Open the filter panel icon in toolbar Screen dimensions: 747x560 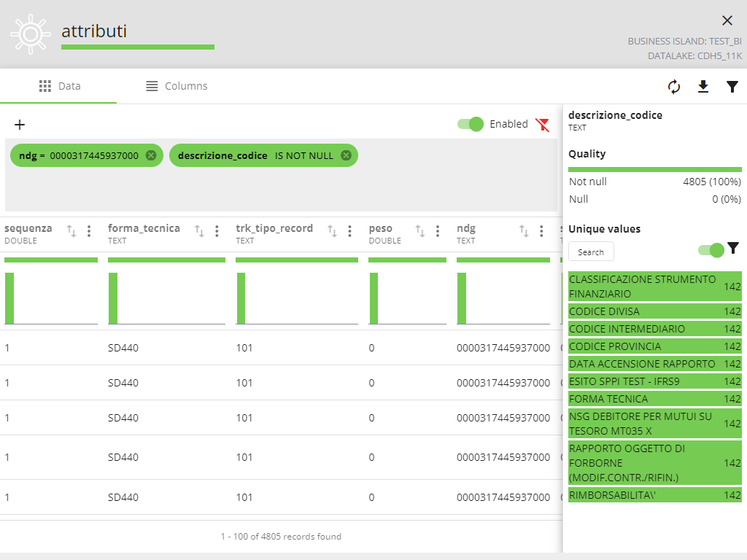(732, 87)
